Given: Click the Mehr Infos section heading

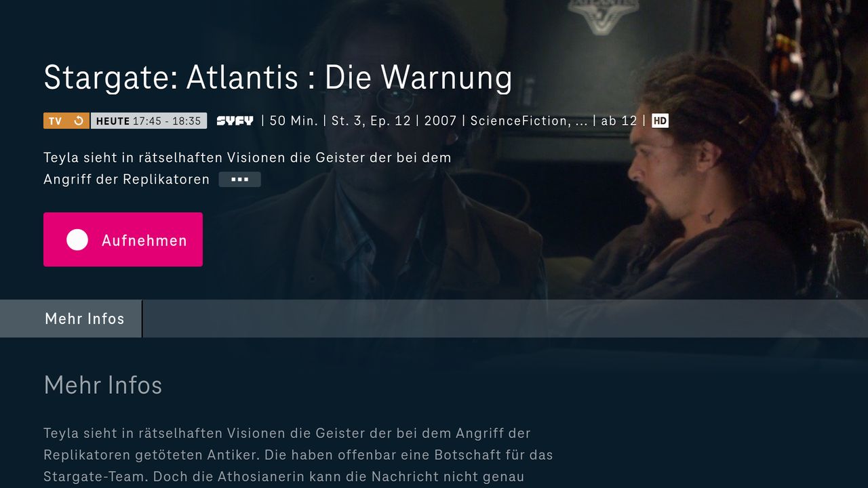Looking at the screenshot, I should coord(103,385).
